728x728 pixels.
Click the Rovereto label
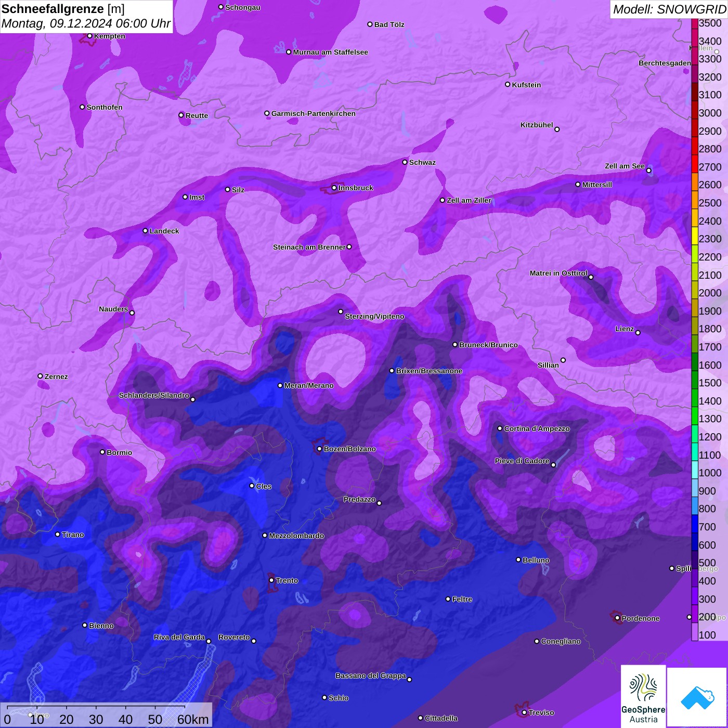pyautogui.click(x=234, y=637)
